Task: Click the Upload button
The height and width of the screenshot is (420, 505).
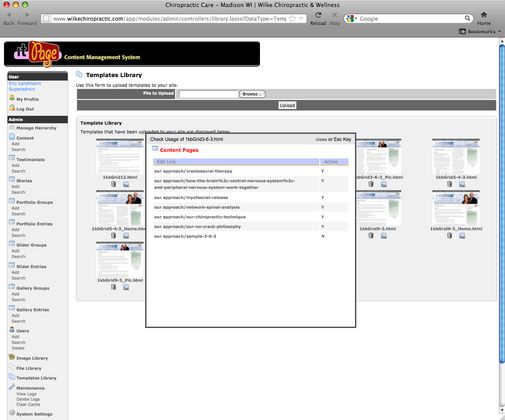Action: [287, 105]
